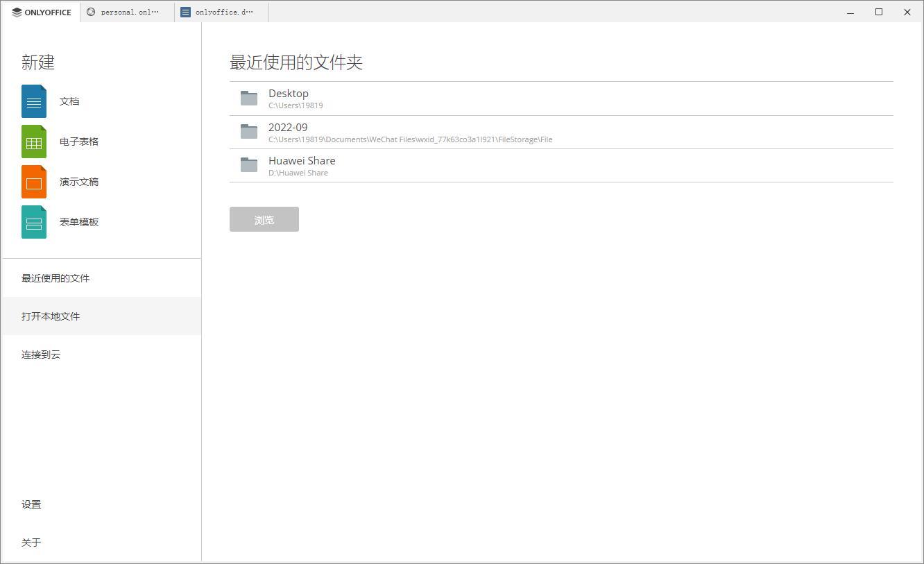Open 最近使用的文件 section
The width and height of the screenshot is (924, 564).
[x=55, y=277]
